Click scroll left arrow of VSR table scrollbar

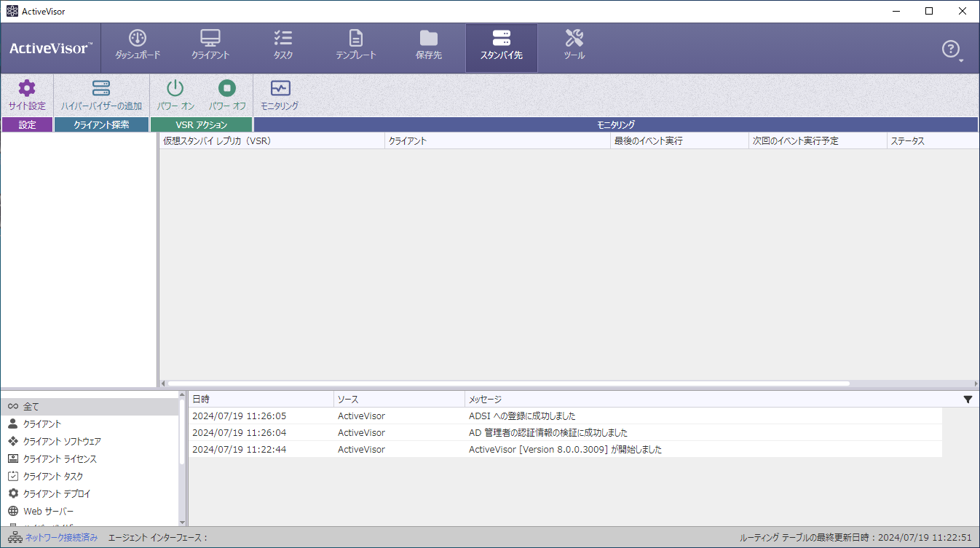click(163, 384)
